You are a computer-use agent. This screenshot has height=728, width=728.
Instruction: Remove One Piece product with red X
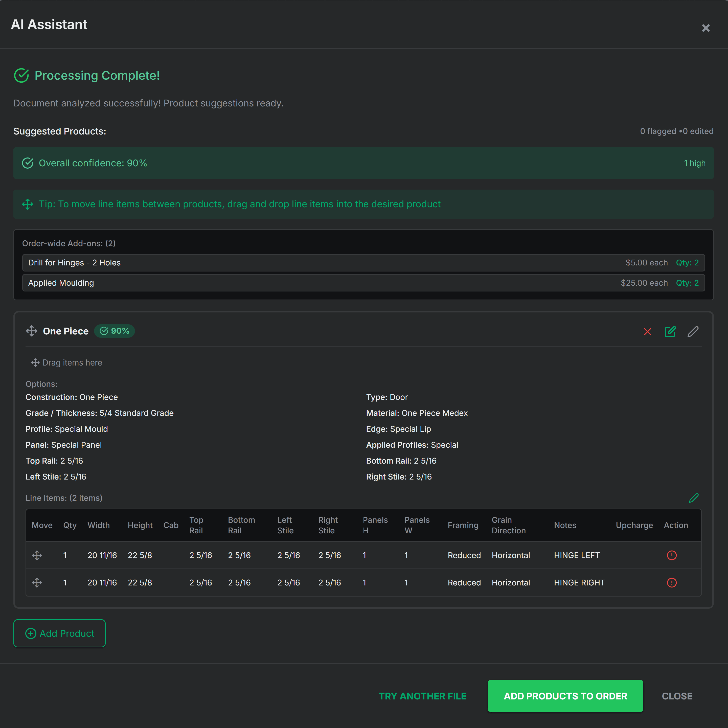(x=647, y=332)
